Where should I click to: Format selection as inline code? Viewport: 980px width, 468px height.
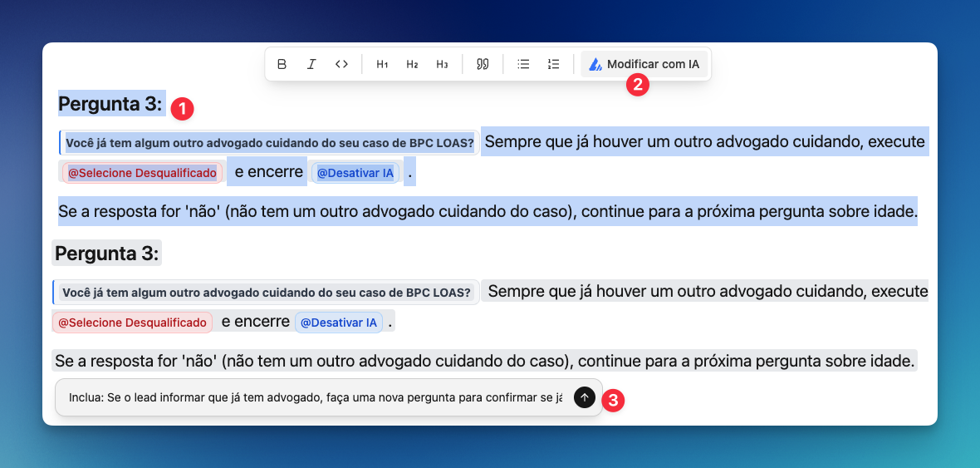click(x=341, y=64)
